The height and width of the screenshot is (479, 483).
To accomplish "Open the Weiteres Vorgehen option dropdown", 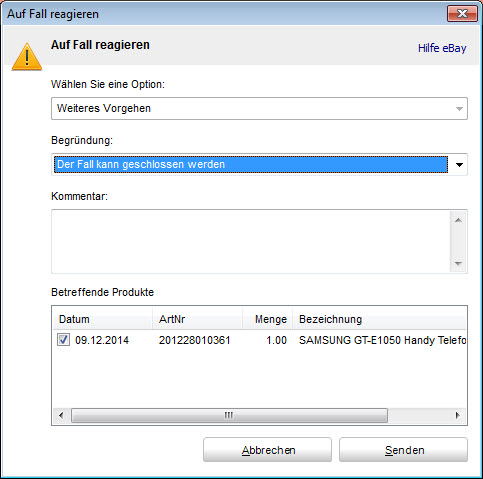I will (259, 108).
